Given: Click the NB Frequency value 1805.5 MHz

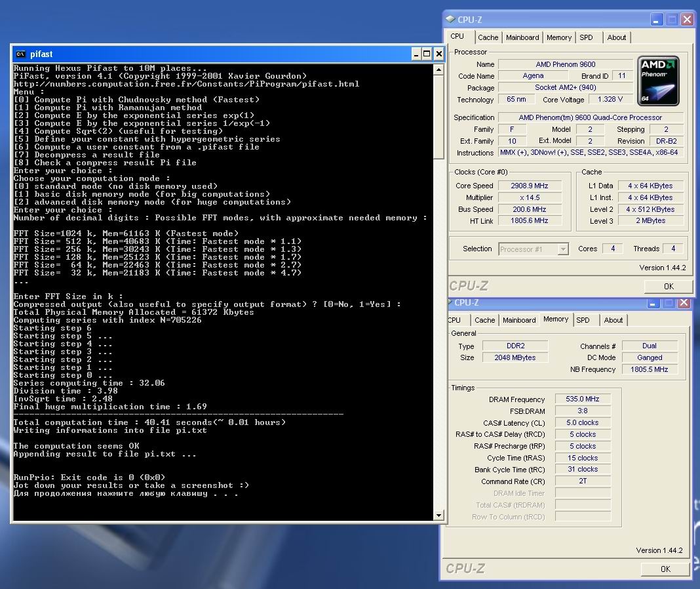Looking at the screenshot, I should [650, 369].
